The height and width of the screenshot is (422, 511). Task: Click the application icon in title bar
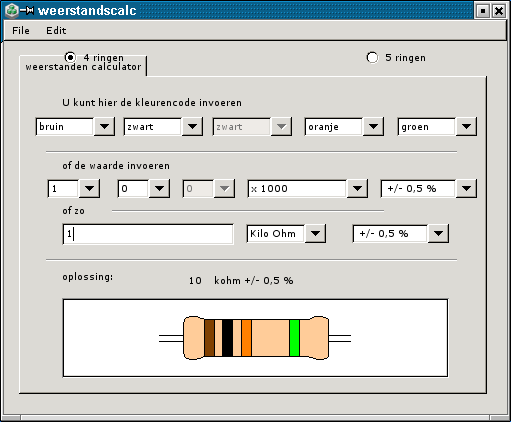pos(12,10)
